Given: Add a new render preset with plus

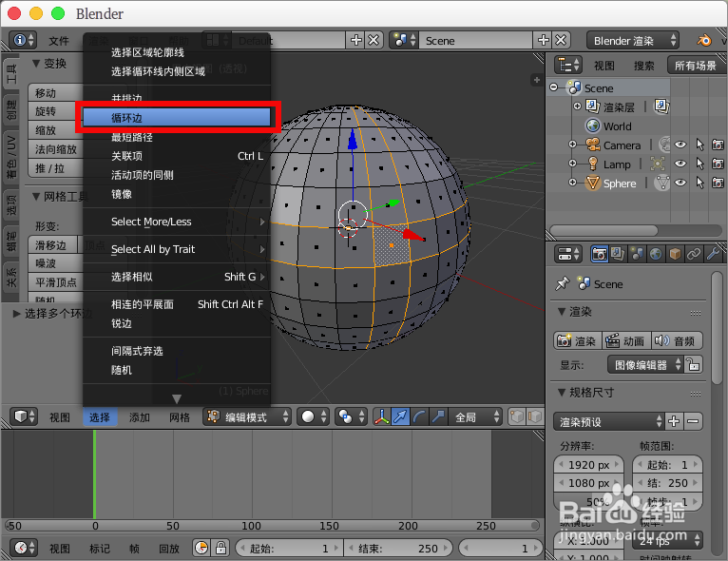Looking at the screenshot, I should click(x=674, y=421).
